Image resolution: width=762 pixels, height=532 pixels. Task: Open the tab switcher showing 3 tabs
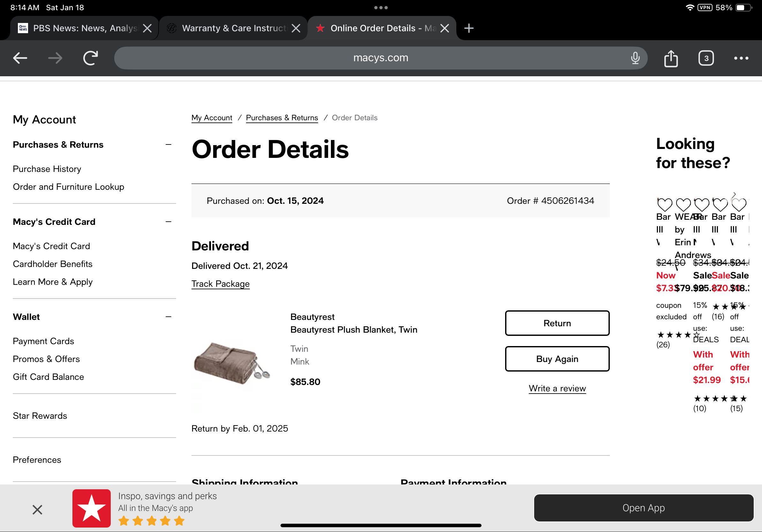click(x=706, y=58)
